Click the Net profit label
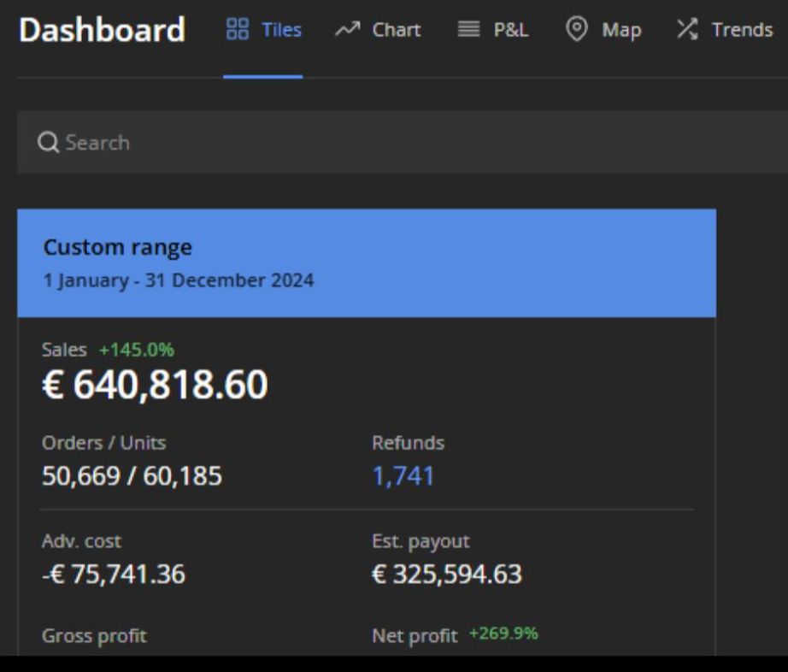 pos(415,636)
